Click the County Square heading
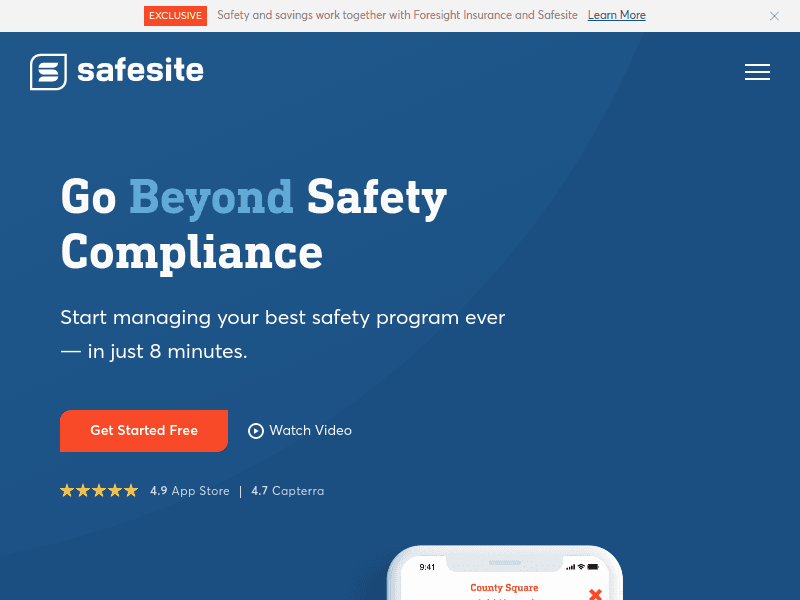The height and width of the screenshot is (600, 800). click(504, 587)
